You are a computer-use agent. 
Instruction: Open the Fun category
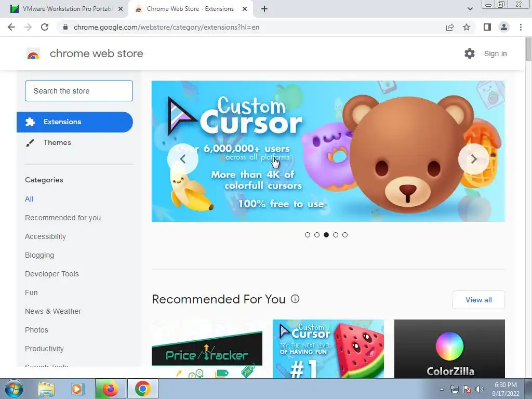click(x=31, y=292)
